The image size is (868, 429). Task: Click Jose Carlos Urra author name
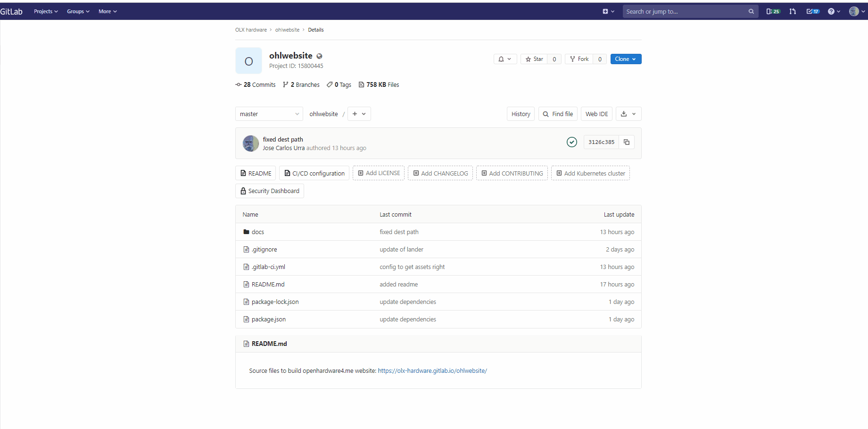coord(283,148)
